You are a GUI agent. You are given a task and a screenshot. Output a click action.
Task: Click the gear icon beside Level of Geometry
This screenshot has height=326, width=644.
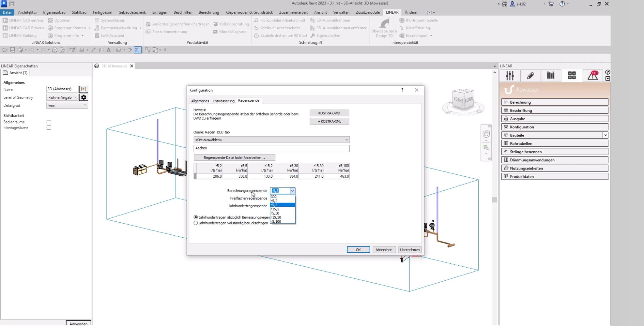click(84, 97)
